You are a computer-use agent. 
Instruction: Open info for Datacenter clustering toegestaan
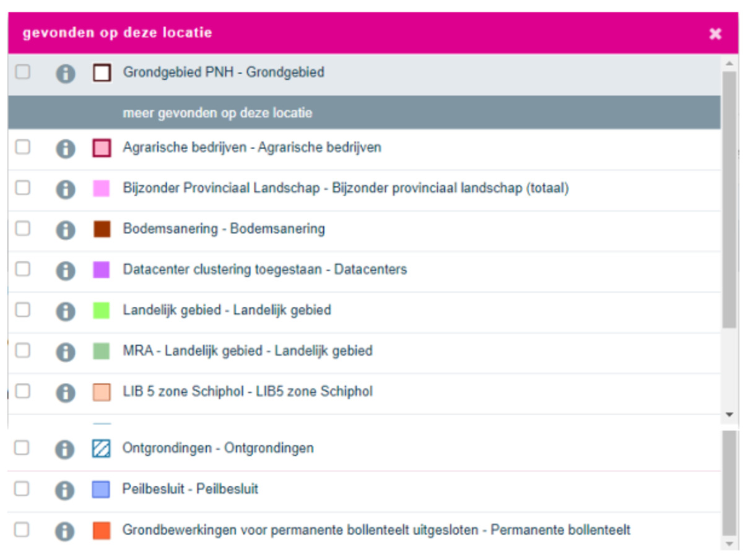[65, 270]
